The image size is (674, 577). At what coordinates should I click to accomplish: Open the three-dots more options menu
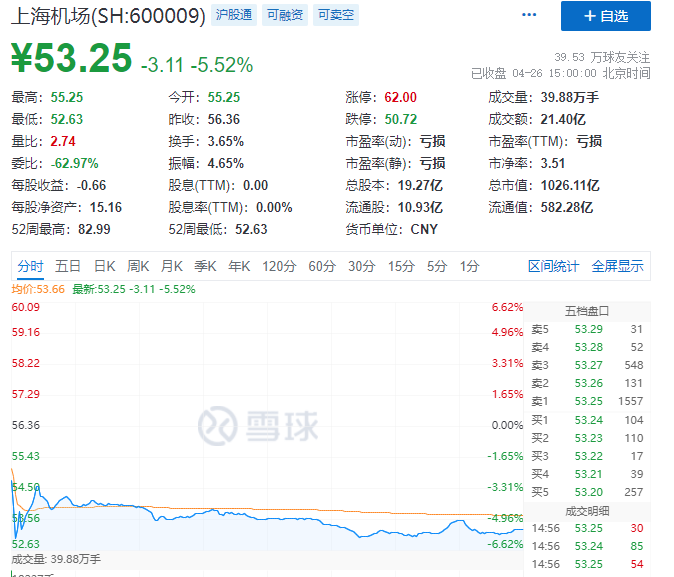529,15
